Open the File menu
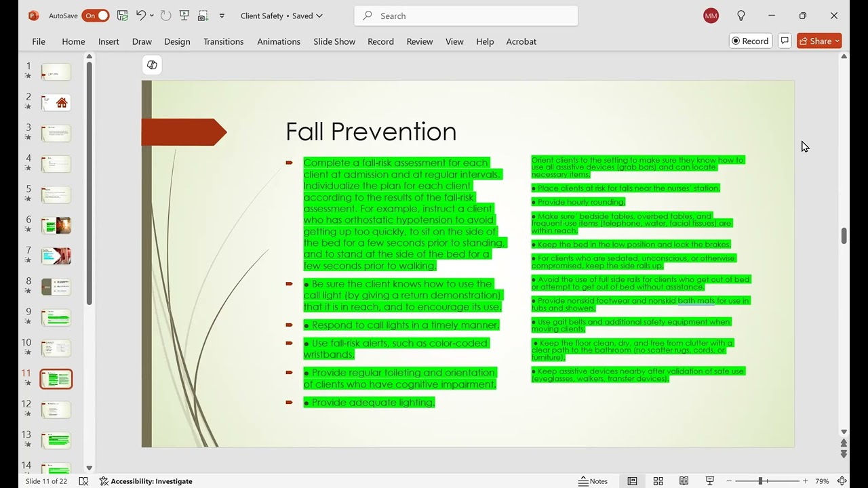The image size is (868, 488). pos(39,41)
